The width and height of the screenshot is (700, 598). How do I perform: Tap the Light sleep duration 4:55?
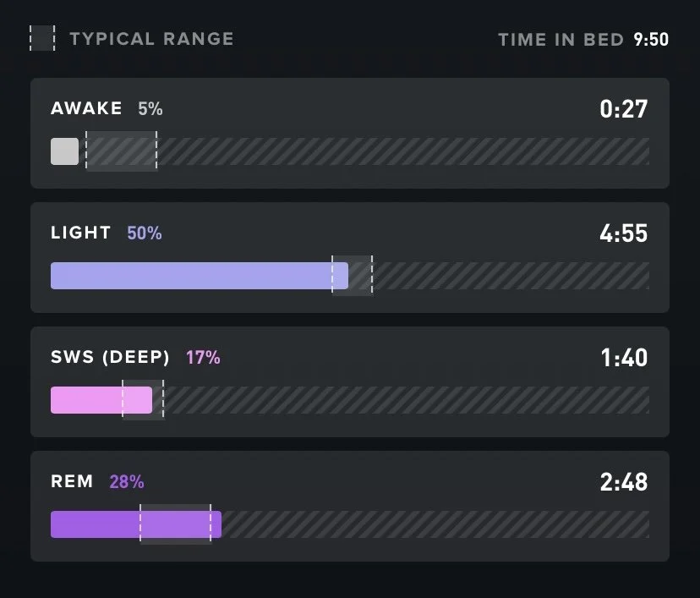[623, 233]
